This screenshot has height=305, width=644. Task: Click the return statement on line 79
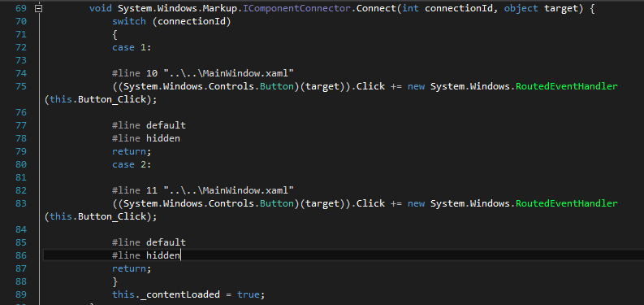coord(132,151)
